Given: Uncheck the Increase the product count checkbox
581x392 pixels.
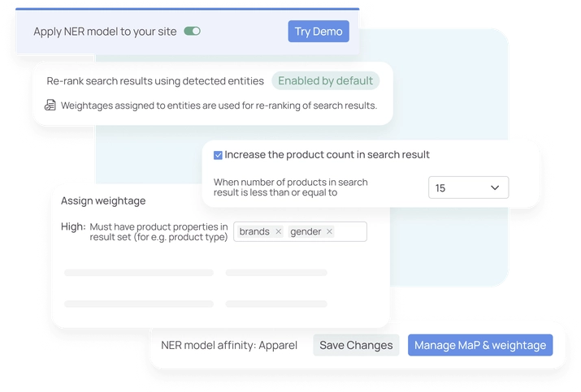Looking at the screenshot, I should click(x=218, y=155).
